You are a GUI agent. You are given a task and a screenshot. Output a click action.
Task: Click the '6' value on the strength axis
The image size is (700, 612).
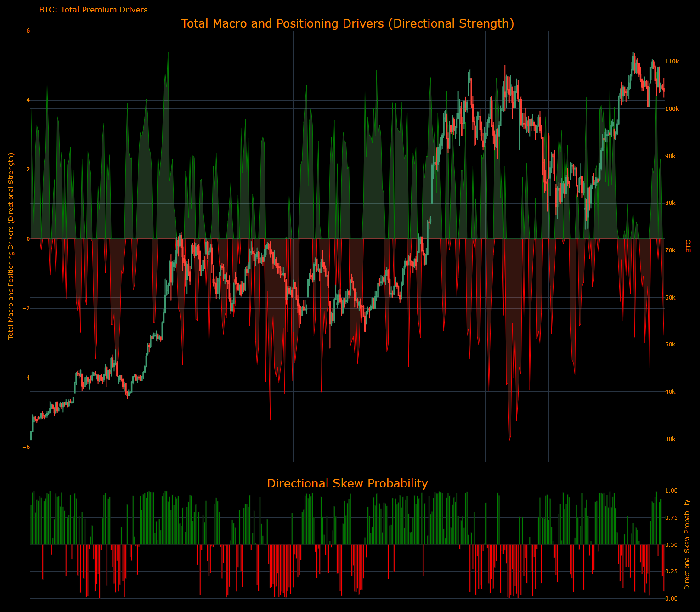[29, 30]
